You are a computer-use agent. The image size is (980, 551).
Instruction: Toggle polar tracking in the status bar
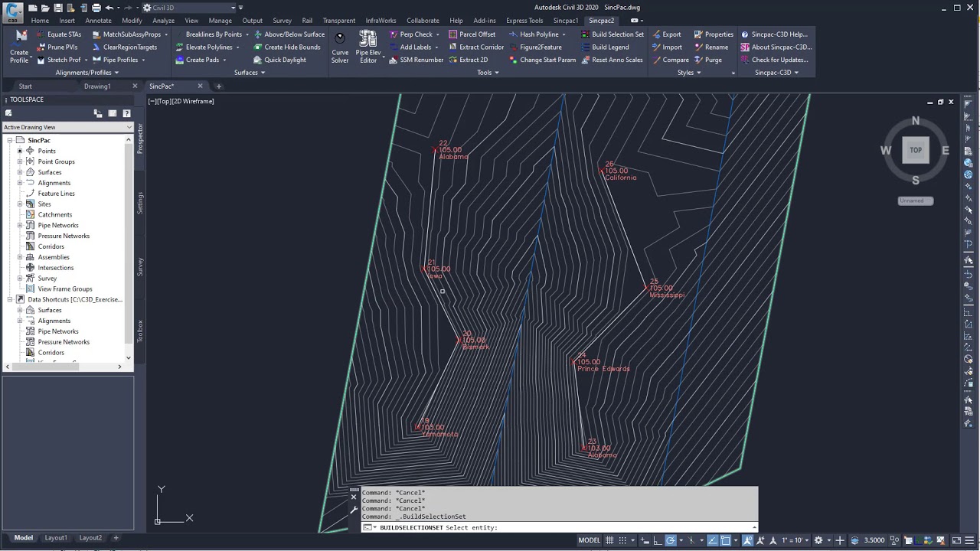coord(671,540)
